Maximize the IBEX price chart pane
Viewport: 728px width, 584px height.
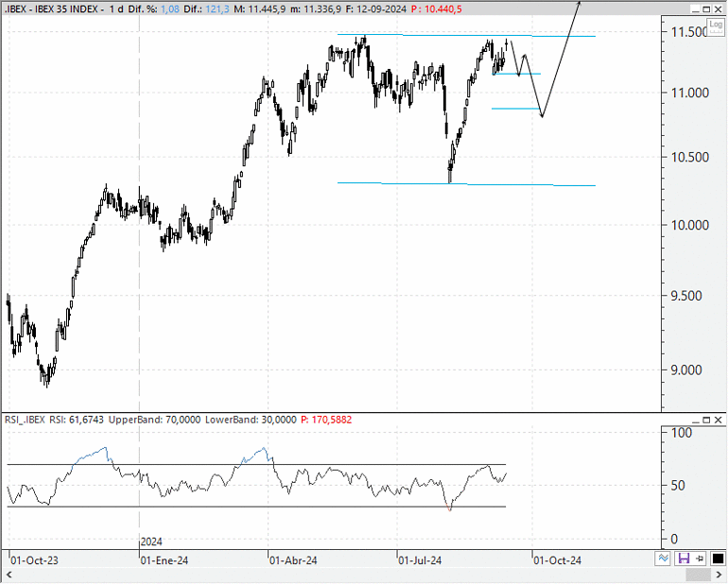point(706,9)
